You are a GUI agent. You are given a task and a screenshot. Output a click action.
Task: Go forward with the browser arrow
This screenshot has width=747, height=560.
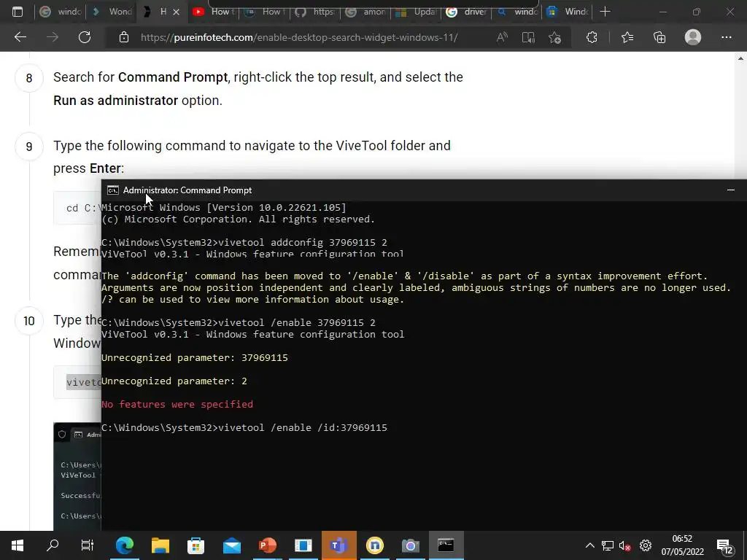53,37
